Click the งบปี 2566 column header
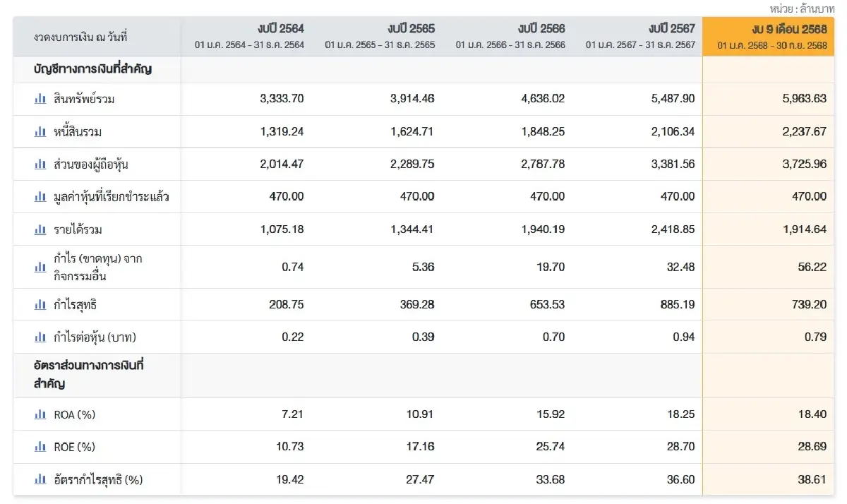This screenshot has height=504, width=847. click(x=541, y=29)
